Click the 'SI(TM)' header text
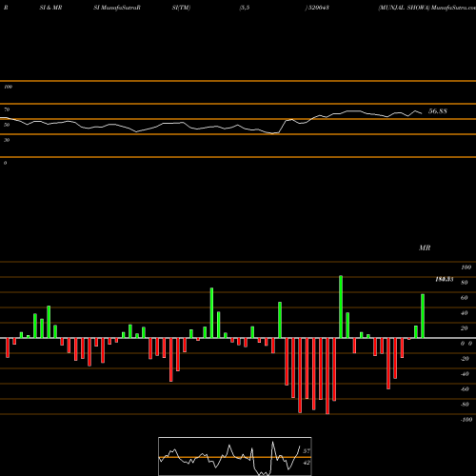476x476 pixels. click(x=181, y=8)
